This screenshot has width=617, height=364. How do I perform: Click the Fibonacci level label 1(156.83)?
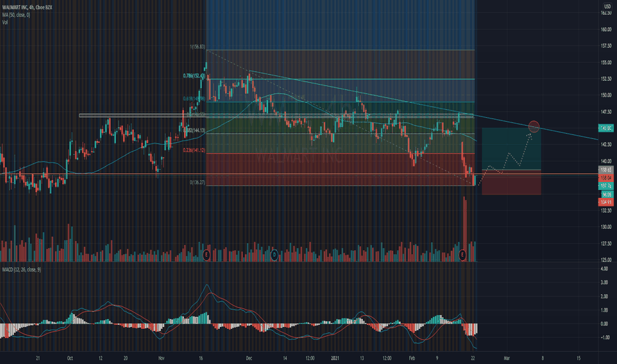(197, 47)
